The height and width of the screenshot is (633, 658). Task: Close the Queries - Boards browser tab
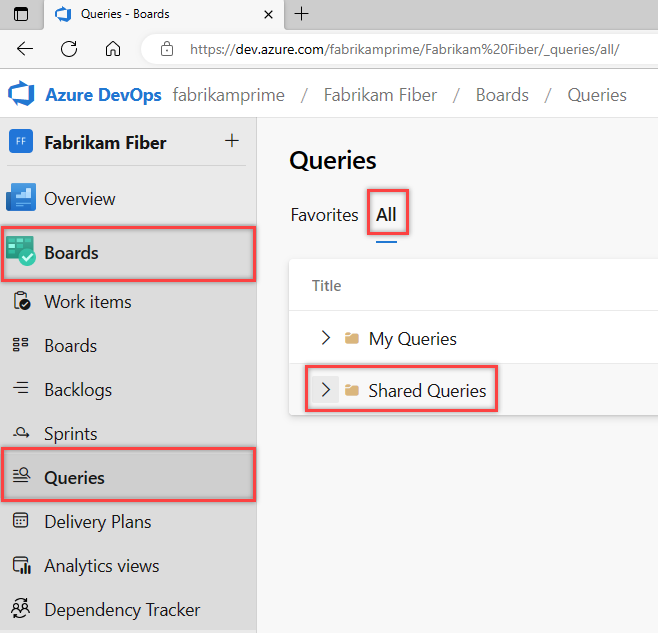[269, 15]
